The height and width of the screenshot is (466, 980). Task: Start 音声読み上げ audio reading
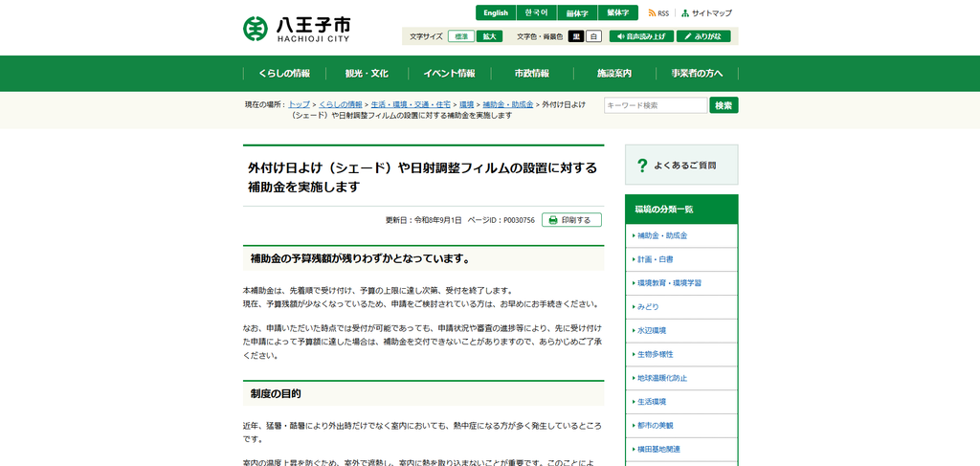coord(641,36)
